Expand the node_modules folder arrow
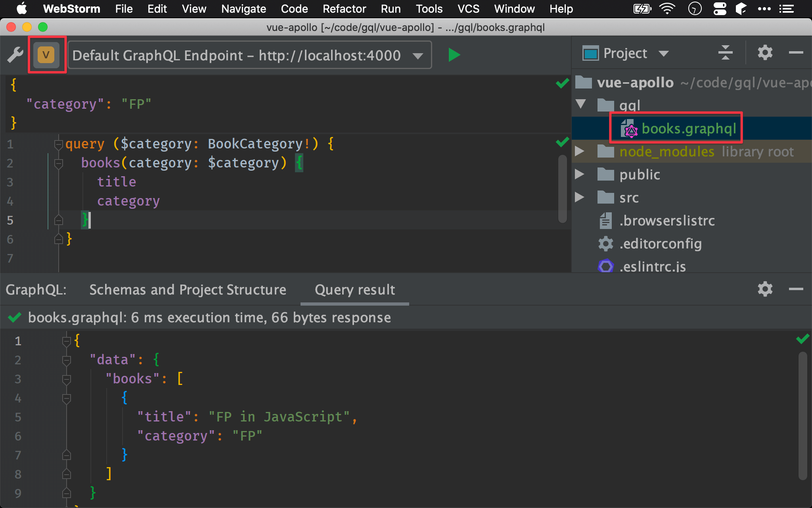The height and width of the screenshot is (508, 812). pos(580,151)
